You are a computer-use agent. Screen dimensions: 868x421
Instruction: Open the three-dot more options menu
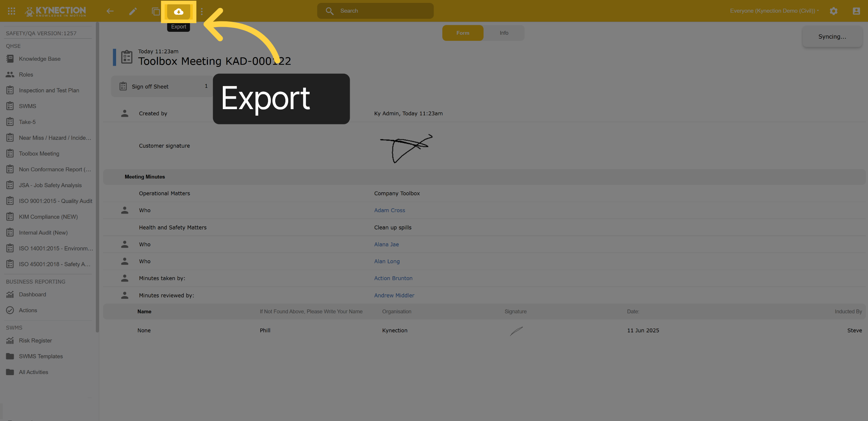pos(202,11)
